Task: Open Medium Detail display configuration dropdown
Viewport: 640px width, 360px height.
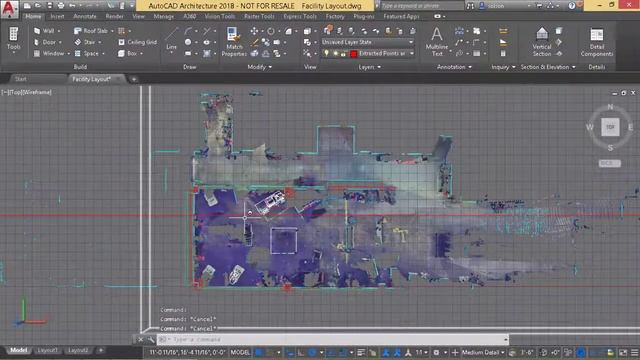Action: click(x=483, y=352)
